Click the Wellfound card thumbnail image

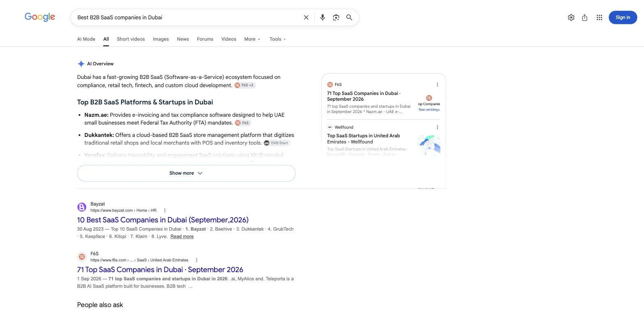pyautogui.click(x=429, y=146)
